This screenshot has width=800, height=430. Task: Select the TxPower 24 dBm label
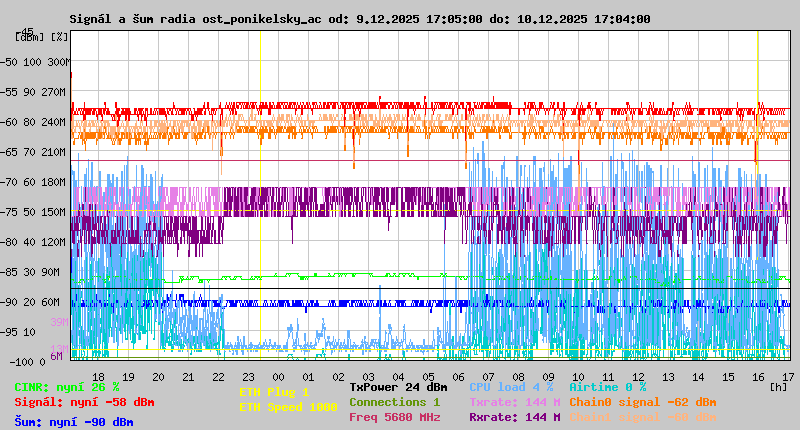click(x=398, y=387)
